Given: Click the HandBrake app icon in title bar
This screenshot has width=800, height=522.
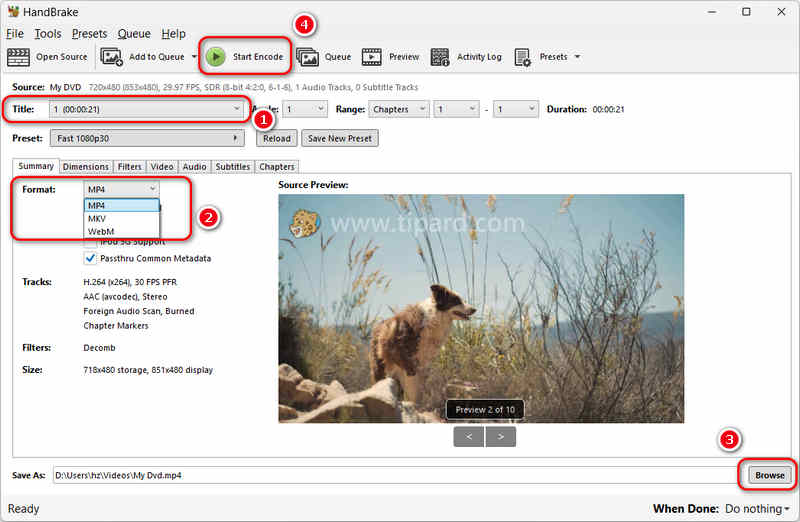Looking at the screenshot, I should [x=13, y=11].
